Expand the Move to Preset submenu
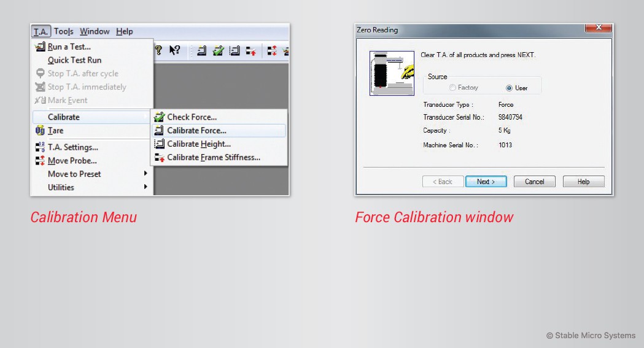 [93, 174]
